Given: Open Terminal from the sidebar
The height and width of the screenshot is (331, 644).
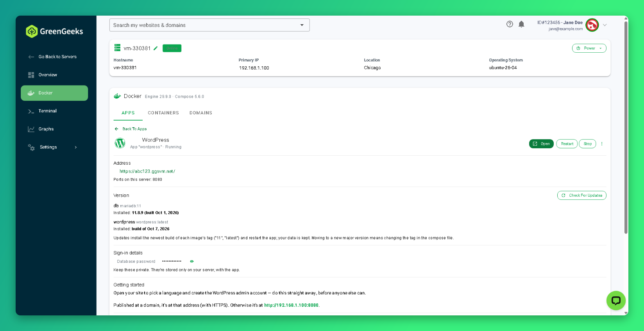Looking at the screenshot, I should pyautogui.click(x=54, y=111).
